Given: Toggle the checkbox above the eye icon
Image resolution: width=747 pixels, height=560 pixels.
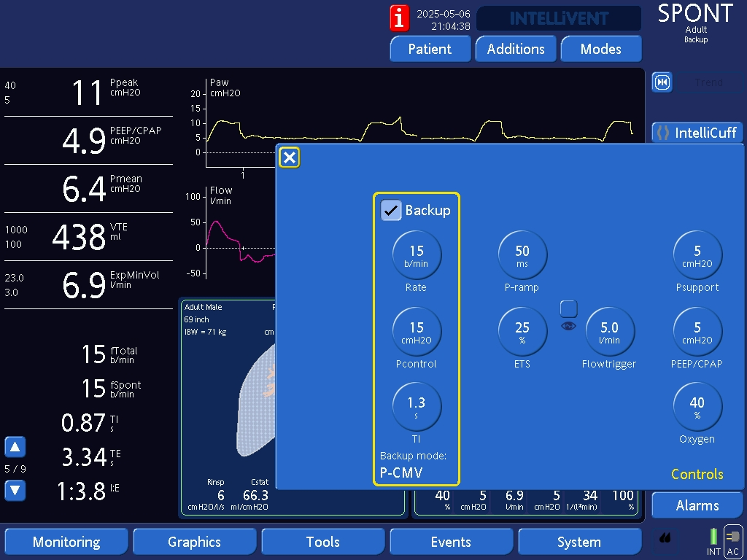Looking at the screenshot, I should click(569, 308).
